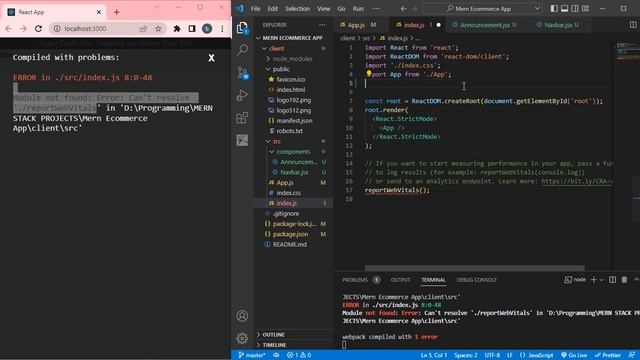Share this page icon in address bar
The width and height of the screenshot is (640, 360).
pyautogui.click(x=143, y=29)
